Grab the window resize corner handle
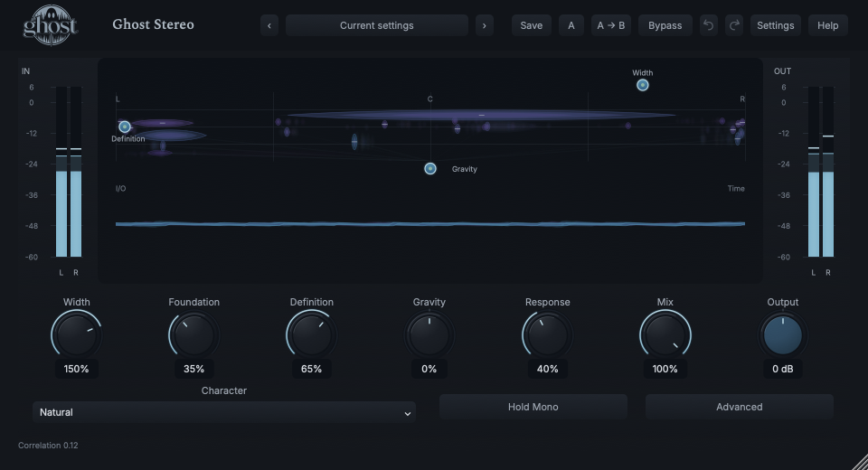The width and height of the screenshot is (868, 470). pyautogui.click(x=860, y=462)
